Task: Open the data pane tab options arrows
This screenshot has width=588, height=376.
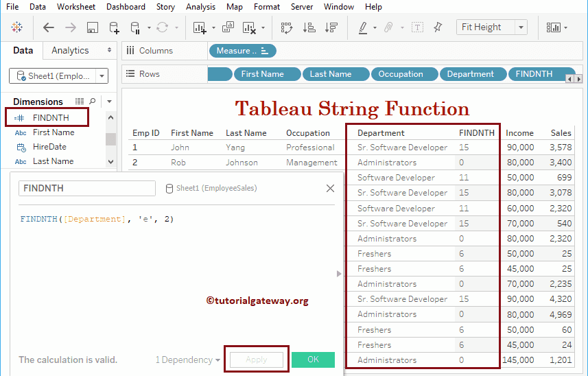Action: [x=109, y=50]
